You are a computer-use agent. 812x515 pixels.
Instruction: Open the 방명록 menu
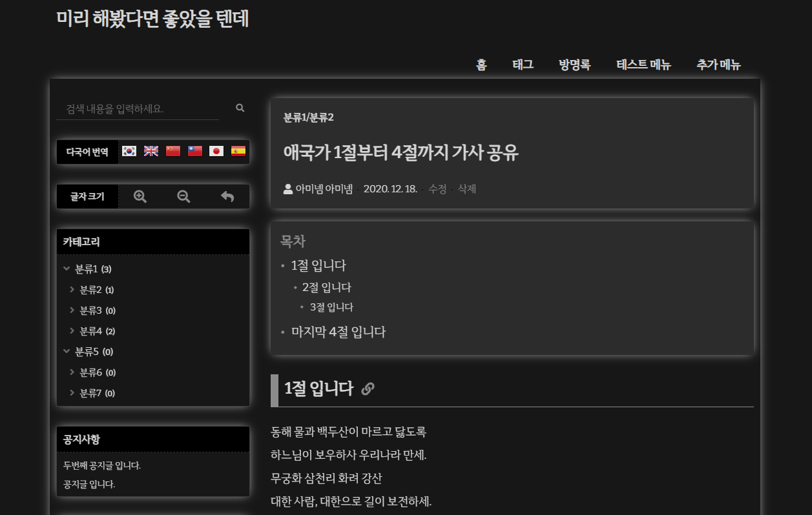click(574, 65)
